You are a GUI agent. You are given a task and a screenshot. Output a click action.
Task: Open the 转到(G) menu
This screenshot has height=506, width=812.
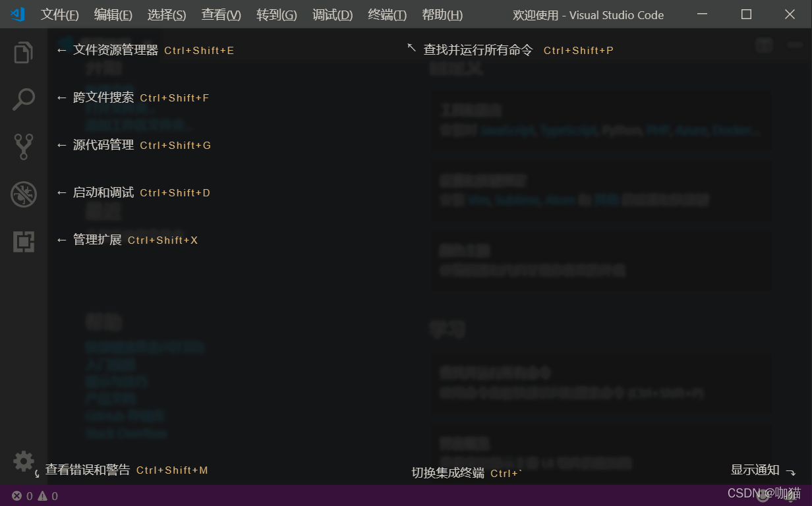[x=276, y=14]
